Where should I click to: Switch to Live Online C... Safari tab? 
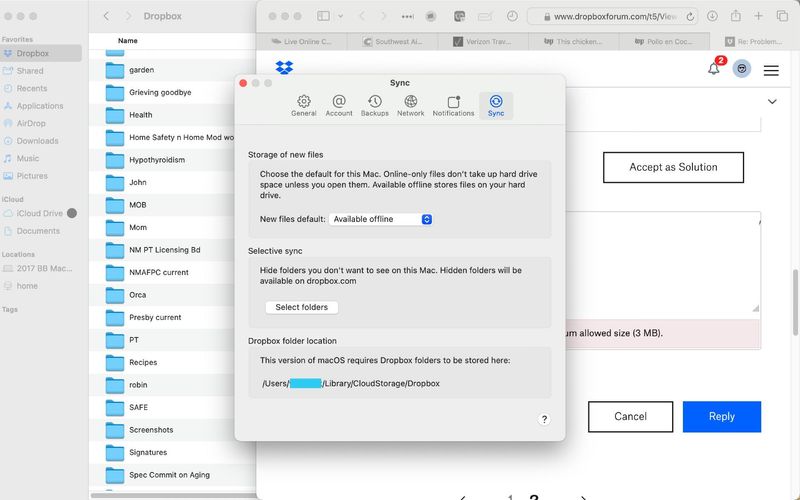pyautogui.click(x=302, y=42)
